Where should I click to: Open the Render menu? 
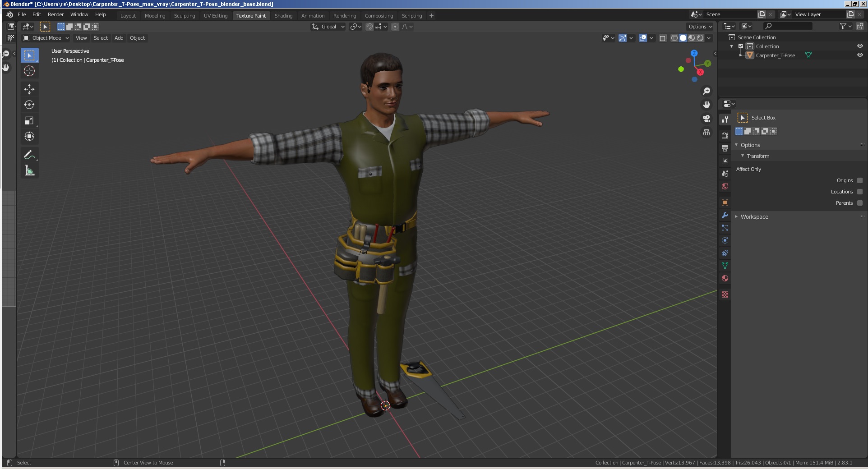[56, 14]
